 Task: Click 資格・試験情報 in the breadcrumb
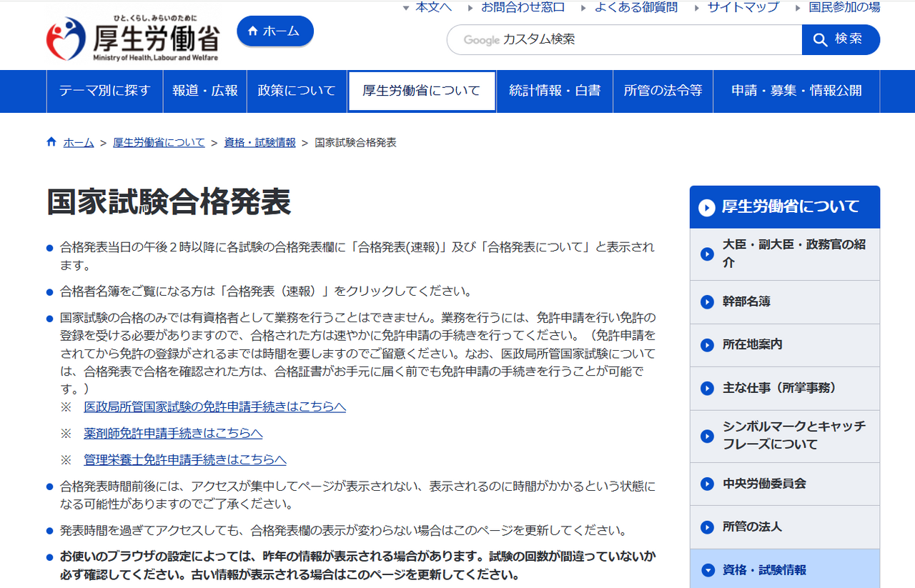(x=259, y=142)
